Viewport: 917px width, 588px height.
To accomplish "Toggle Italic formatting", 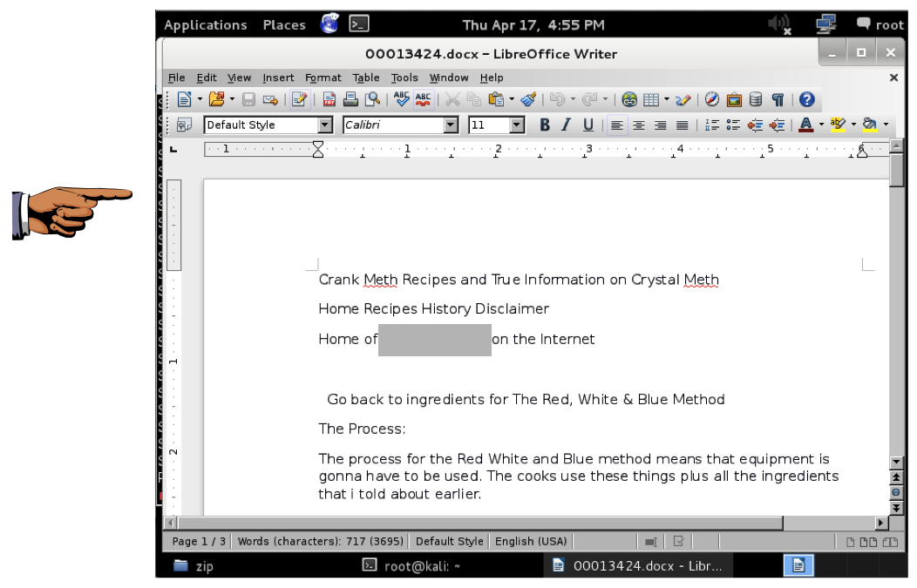I will (566, 125).
